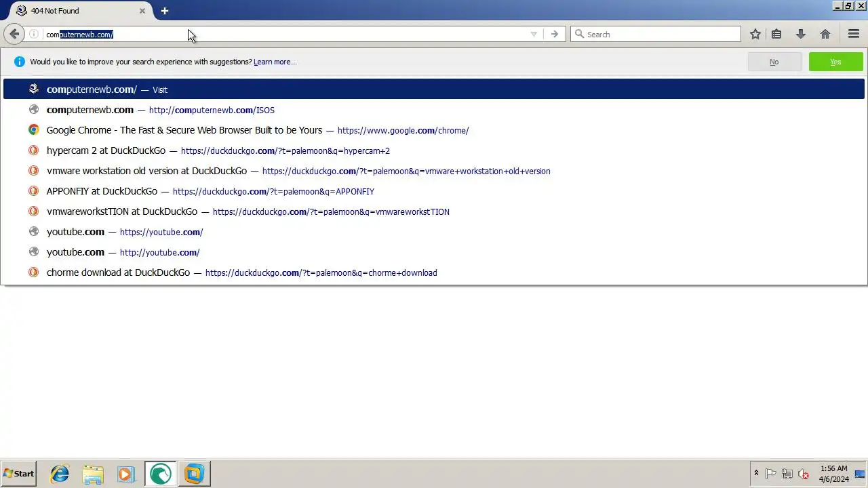
Task: Click Yes to enable search suggestions
Action: 835,62
